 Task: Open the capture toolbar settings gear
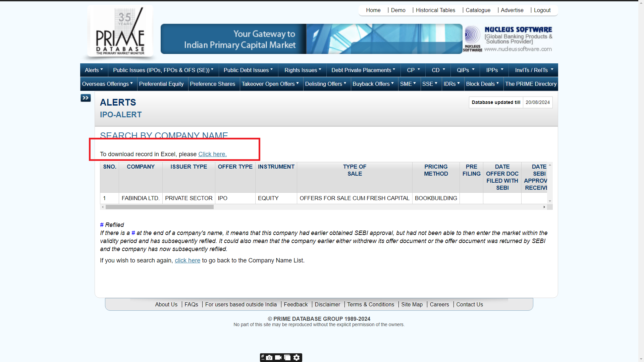297,358
